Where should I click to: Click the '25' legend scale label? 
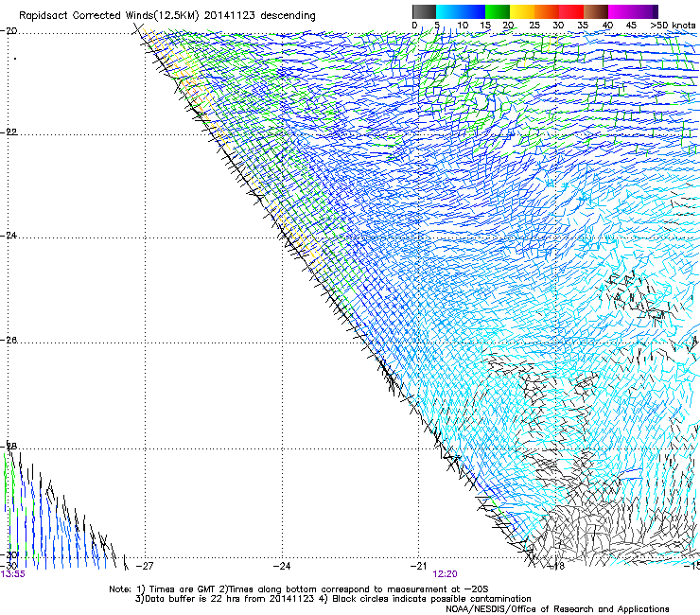click(x=534, y=26)
